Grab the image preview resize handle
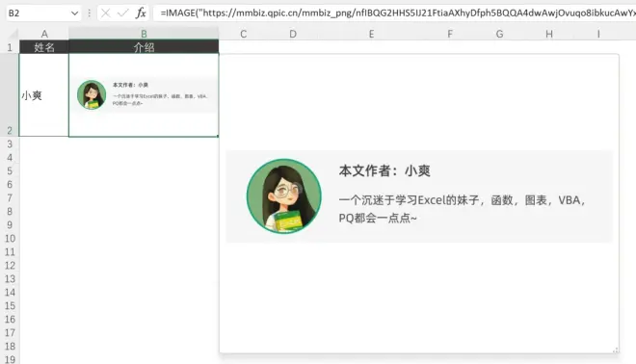The image size is (636, 364). pyautogui.click(x=616, y=350)
